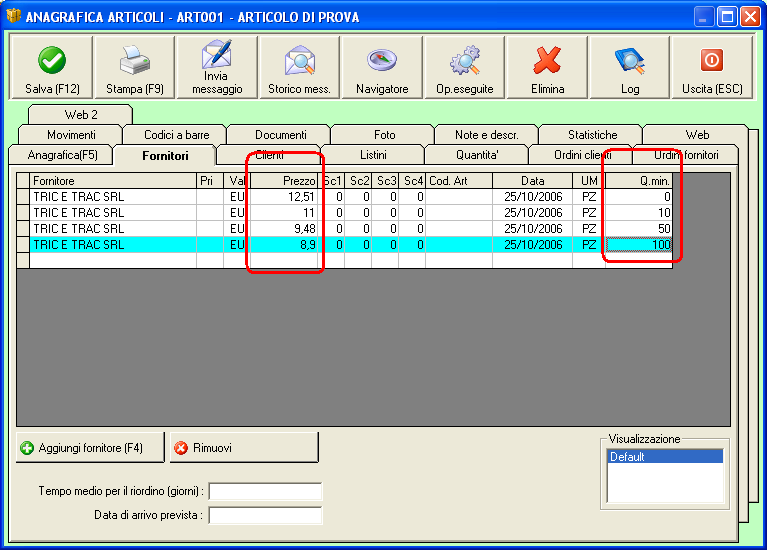Click the Cod. Art column header
This screenshot has height=550, width=767.
point(459,181)
